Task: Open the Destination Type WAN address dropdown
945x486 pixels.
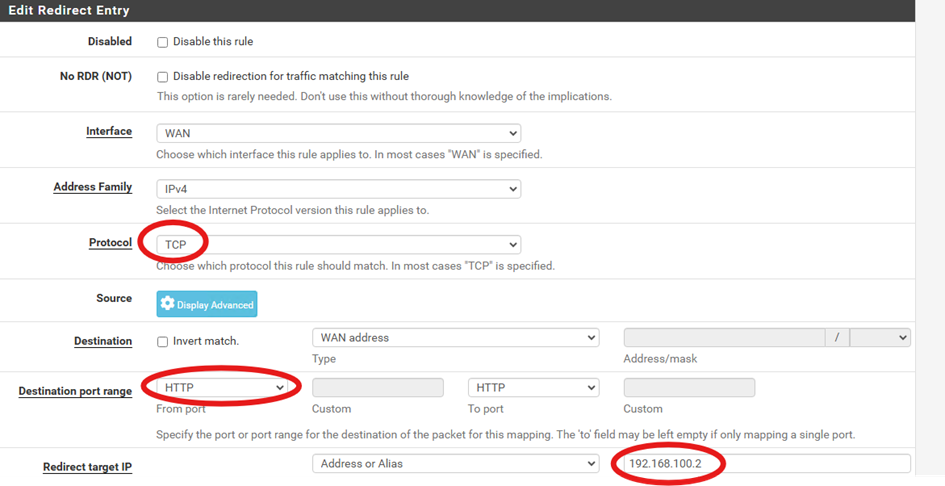Action: (x=456, y=338)
